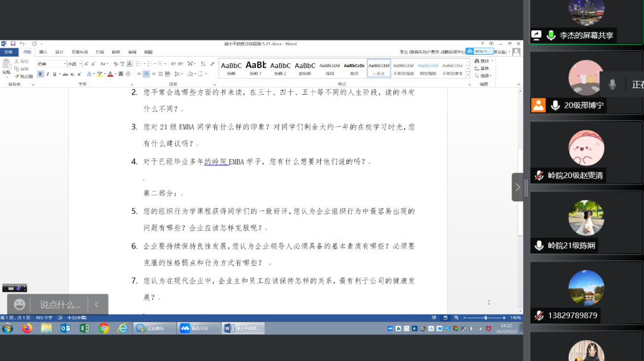Expand the styles gallery list

(x=467, y=76)
